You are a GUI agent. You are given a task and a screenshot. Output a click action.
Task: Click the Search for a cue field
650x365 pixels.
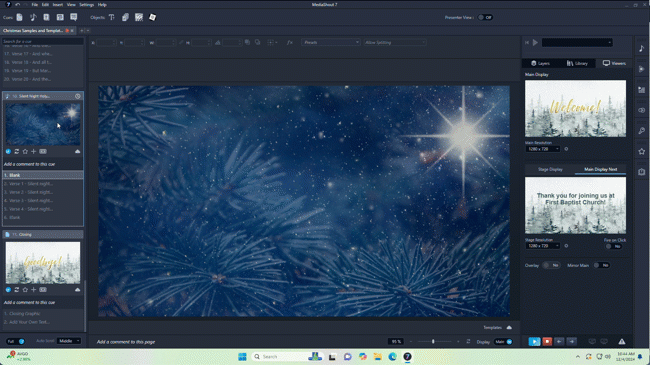coord(43,41)
